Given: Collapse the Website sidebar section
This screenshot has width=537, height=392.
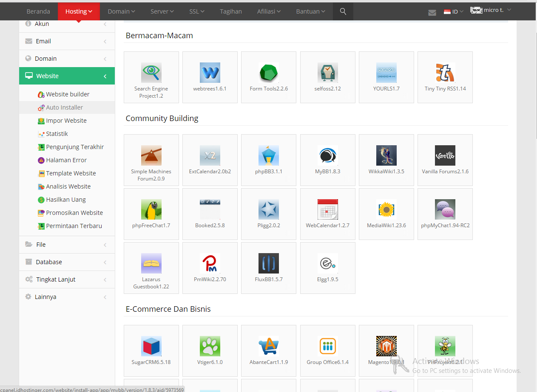Looking at the screenshot, I should coord(67,76).
